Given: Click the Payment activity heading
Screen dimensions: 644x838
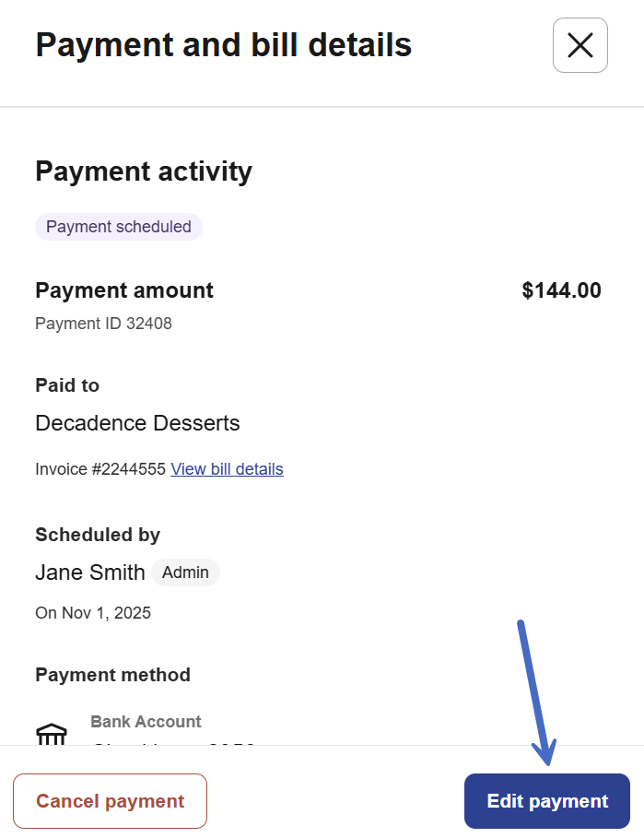Looking at the screenshot, I should point(144,171).
